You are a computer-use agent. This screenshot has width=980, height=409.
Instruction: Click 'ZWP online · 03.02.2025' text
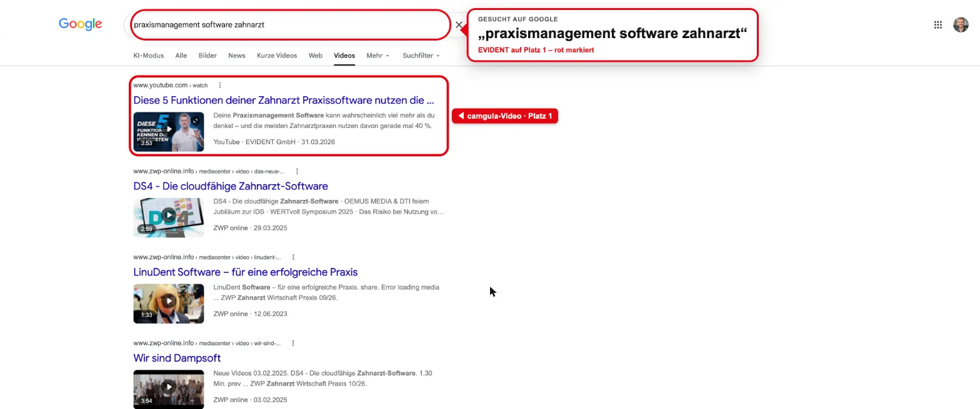250,400
